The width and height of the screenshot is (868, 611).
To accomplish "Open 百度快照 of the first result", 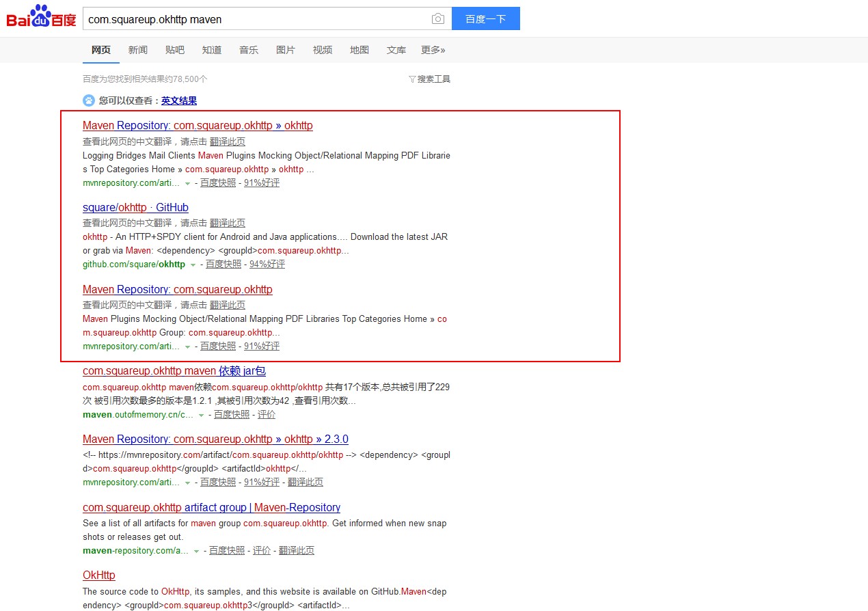I will click(x=218, y=182).
